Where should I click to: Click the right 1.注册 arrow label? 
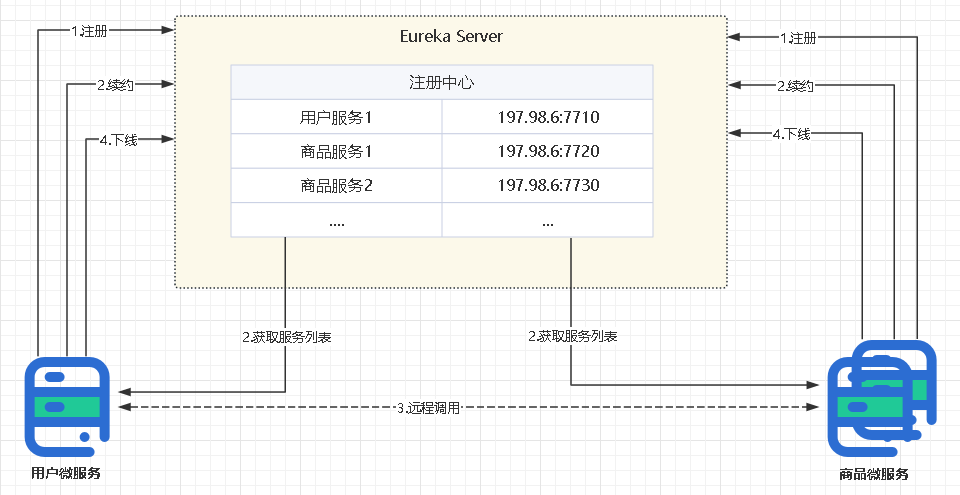pyautogui.click(x=798, y=38)
